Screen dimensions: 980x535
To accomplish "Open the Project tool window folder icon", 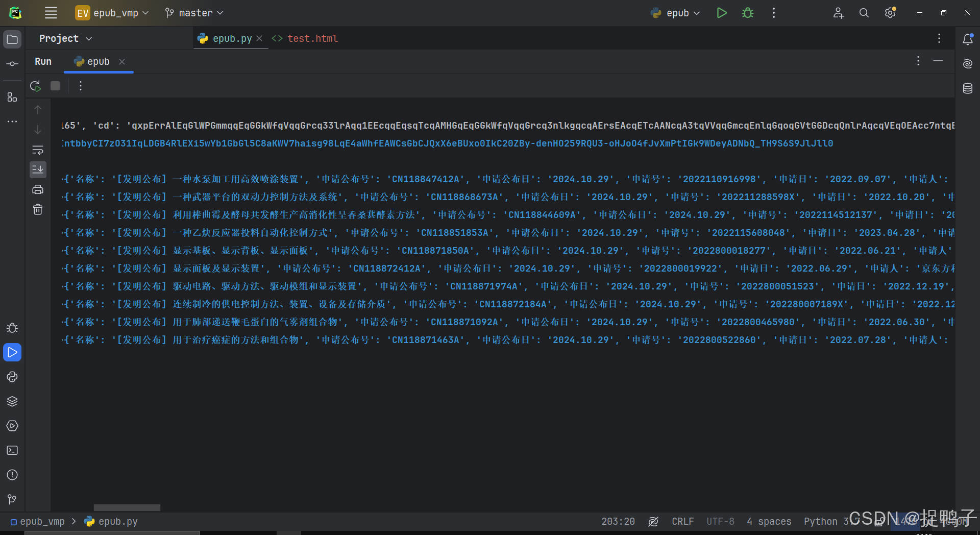I will click(x=12, y=39).
